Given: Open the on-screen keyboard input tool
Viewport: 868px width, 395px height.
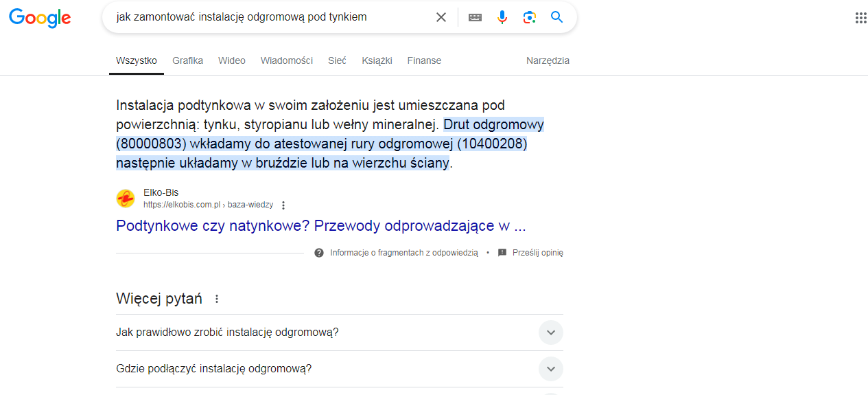Looking at the screenshot, I should 475,17.
